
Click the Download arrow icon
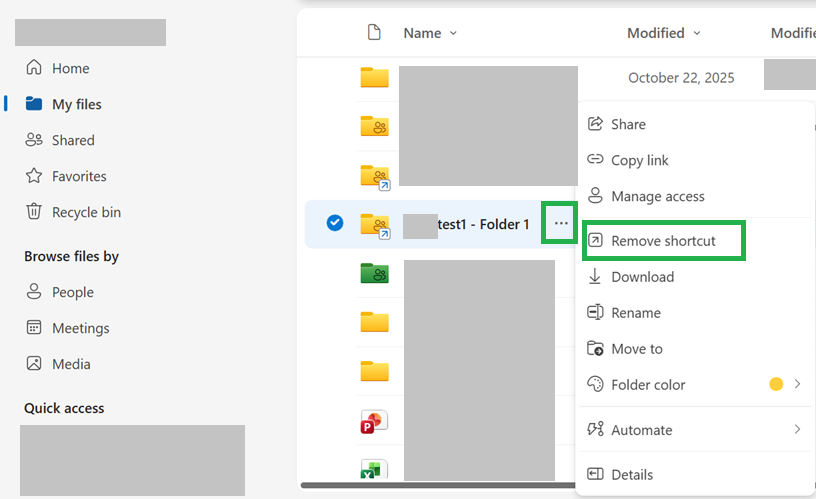[x=594, y=276]
